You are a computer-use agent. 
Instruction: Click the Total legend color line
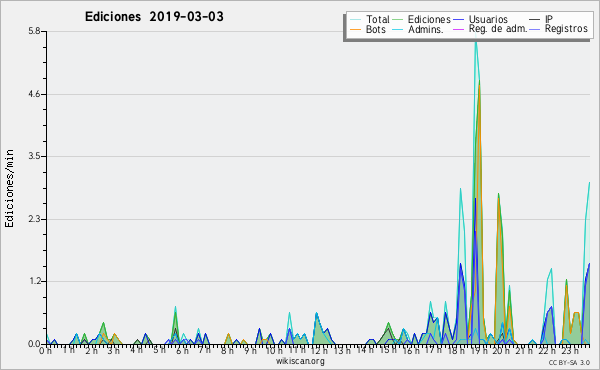(x=355, y=20)
